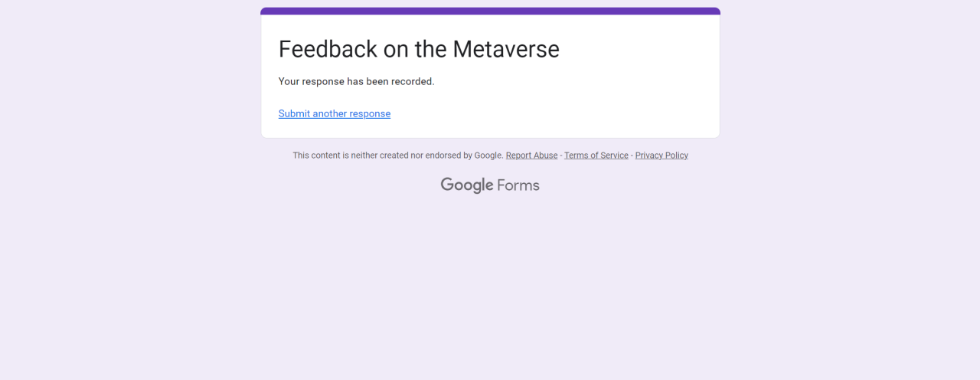Image resolution: width=980 pixels, height=380 pixels.
Task: Click the word Forms in the footer logo
Action: [518, 185]
